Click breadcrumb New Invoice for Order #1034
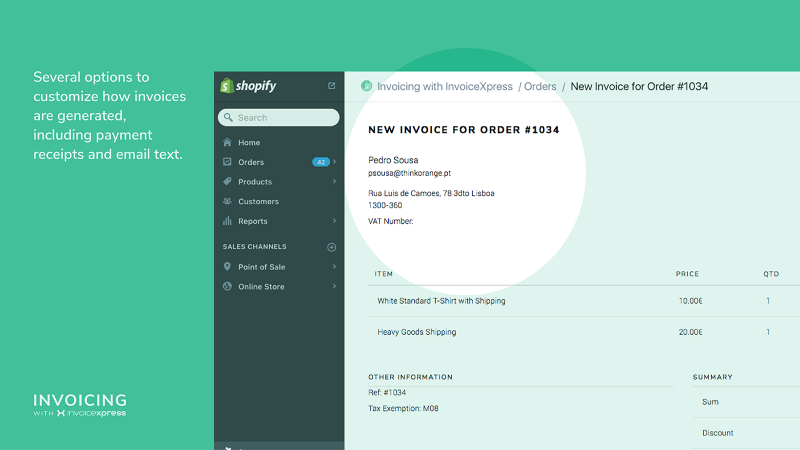This screenshot has width=800, height=450. pyautogui.click(x=639, y=86)
